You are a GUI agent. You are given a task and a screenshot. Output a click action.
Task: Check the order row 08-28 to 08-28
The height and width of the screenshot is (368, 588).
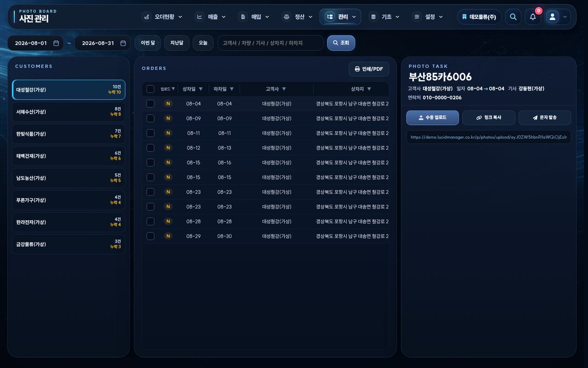pyautogui.click(x=150, y=222)
